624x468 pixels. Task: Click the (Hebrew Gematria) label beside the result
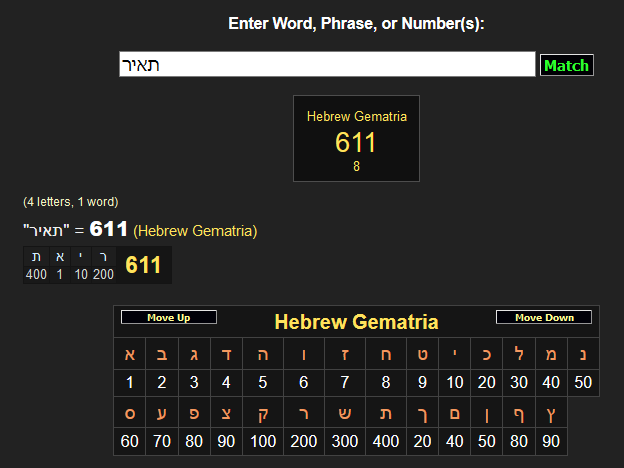[x=195, y=231]
